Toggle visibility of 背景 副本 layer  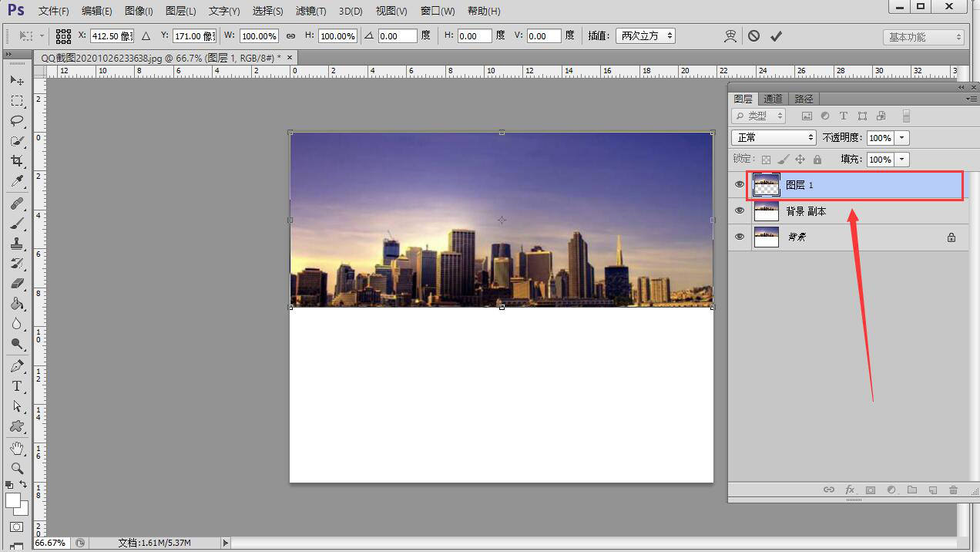740,211
